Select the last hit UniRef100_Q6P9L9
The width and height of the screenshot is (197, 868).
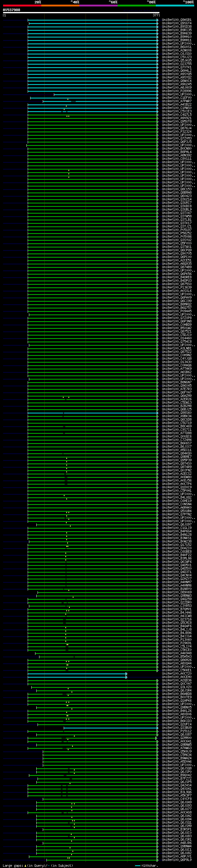click(177, 860)
